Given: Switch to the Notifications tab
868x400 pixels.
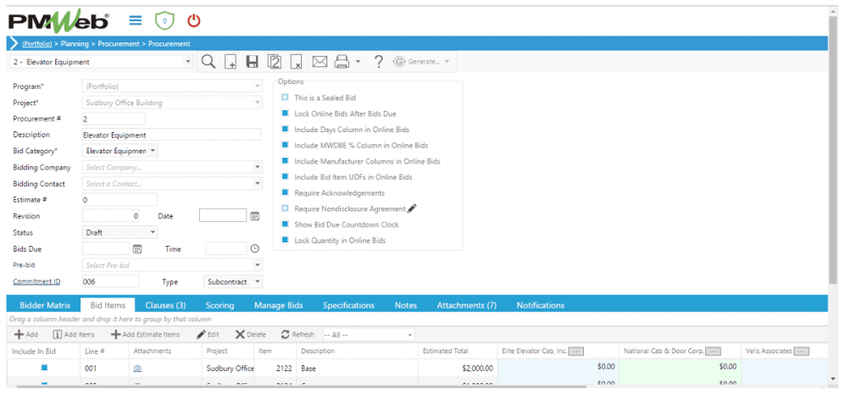Looking at the screenshot, I should (540, 305).
